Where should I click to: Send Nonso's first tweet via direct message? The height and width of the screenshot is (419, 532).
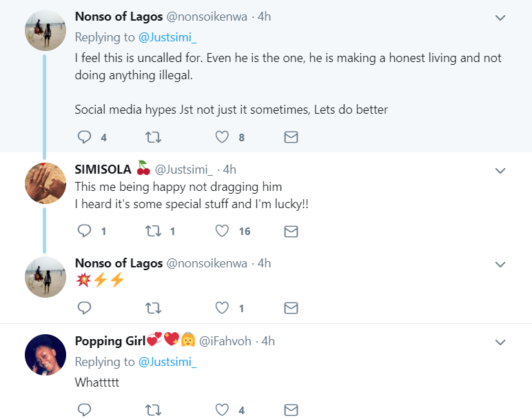pos(291,137)
